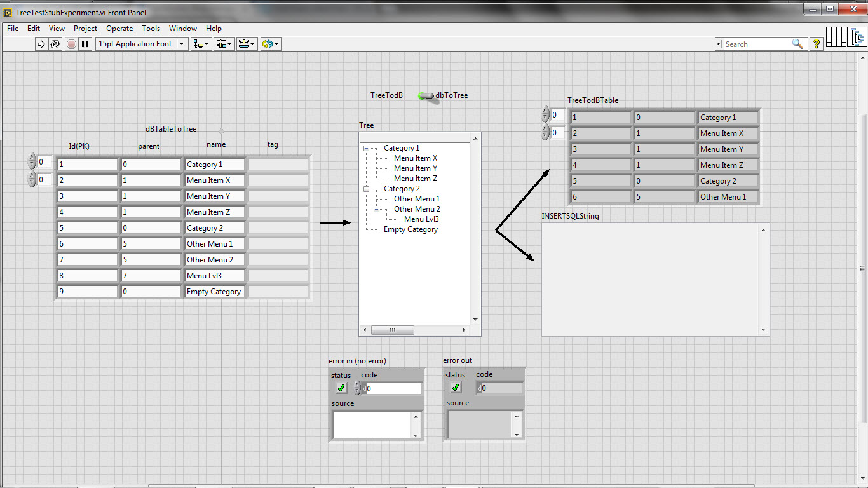Collapse the Other Menu 2 tree node
868x488 pixels.
[377, 209]
